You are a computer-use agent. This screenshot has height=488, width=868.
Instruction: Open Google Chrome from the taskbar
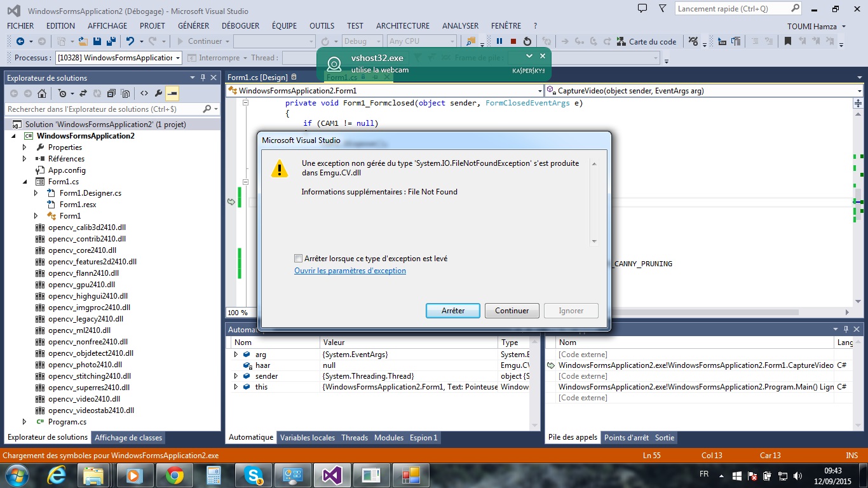[175, 475]
